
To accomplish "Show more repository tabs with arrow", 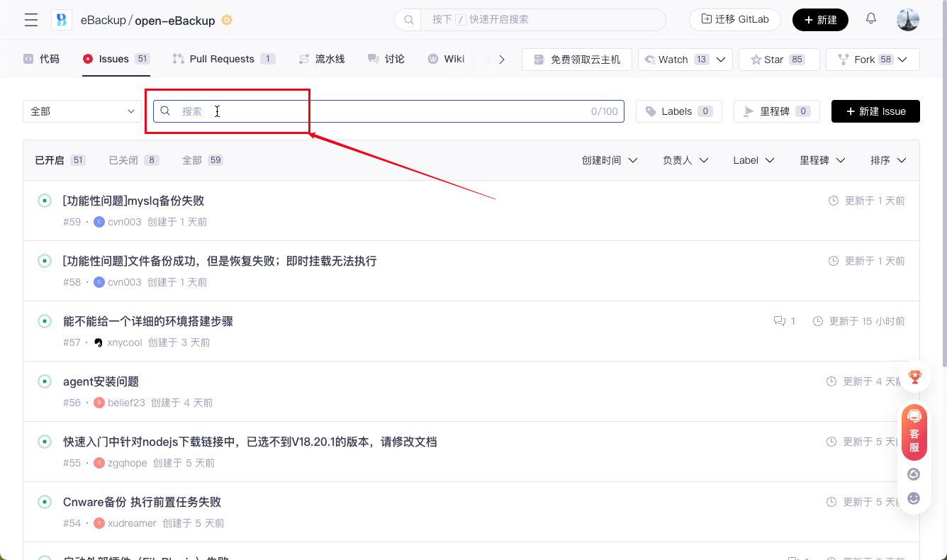I will point(502,60).
